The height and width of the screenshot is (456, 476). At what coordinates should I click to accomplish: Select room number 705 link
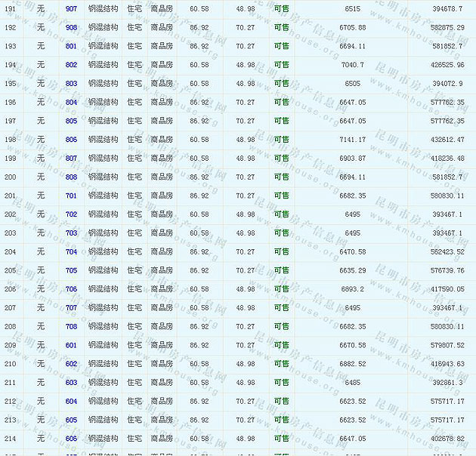pyautogui.click(x=71, y=270)
